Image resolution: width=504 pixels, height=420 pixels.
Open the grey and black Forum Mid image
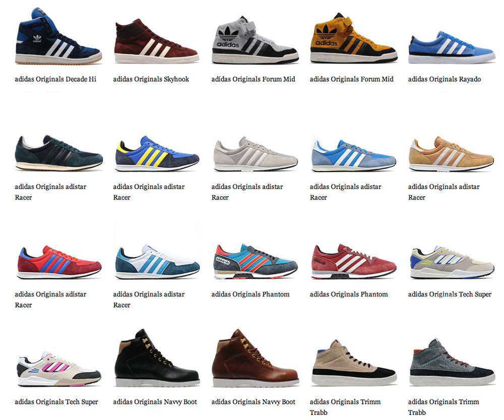point(255,39)
